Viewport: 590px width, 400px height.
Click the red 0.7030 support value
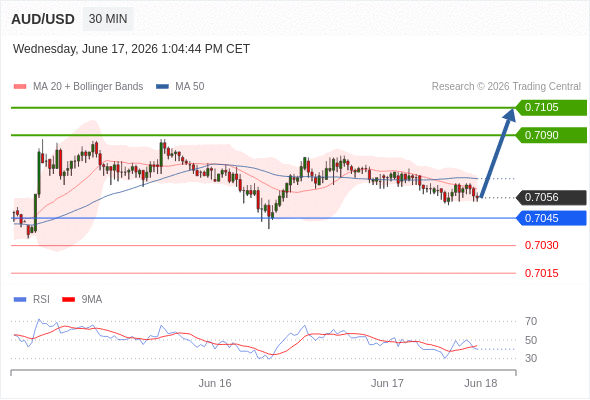coord(541,245)
